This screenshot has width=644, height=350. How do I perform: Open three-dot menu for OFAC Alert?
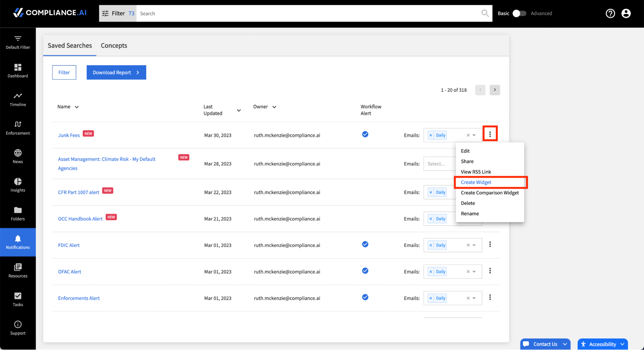pos(490,271)
